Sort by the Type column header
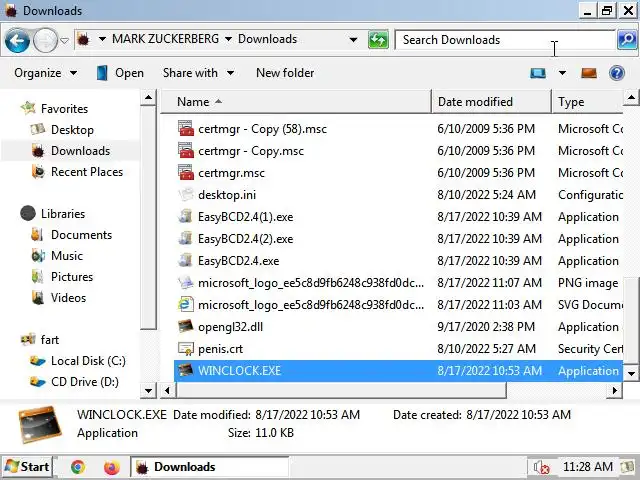This screenshot has height=480, width=640. (x=587, y=102)
